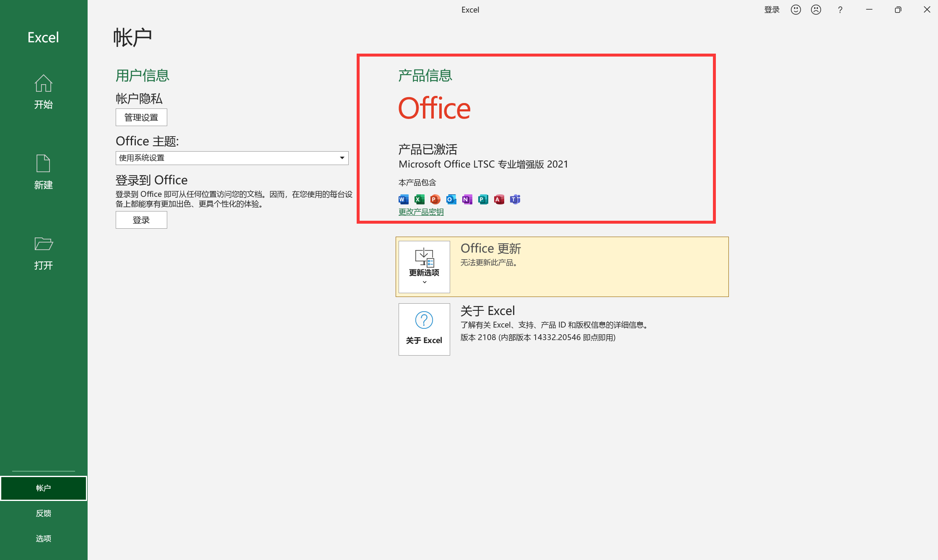The image size is (938, 560).
Task: Select the OneNote icon in product list
Action: tap(467, 199)
